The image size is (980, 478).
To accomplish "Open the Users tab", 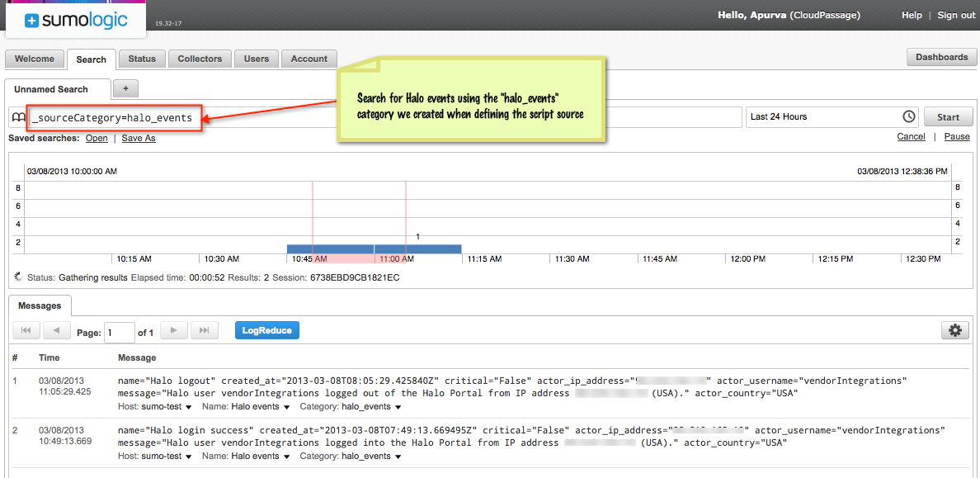I will click(x=257, y=59).
